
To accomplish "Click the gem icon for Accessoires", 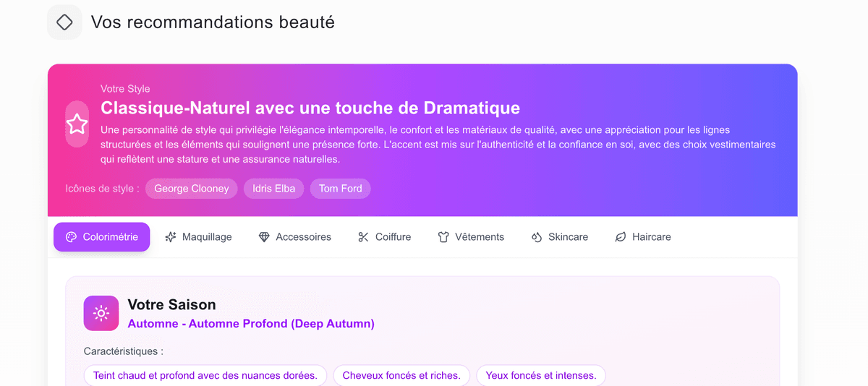I will (264, 237).
